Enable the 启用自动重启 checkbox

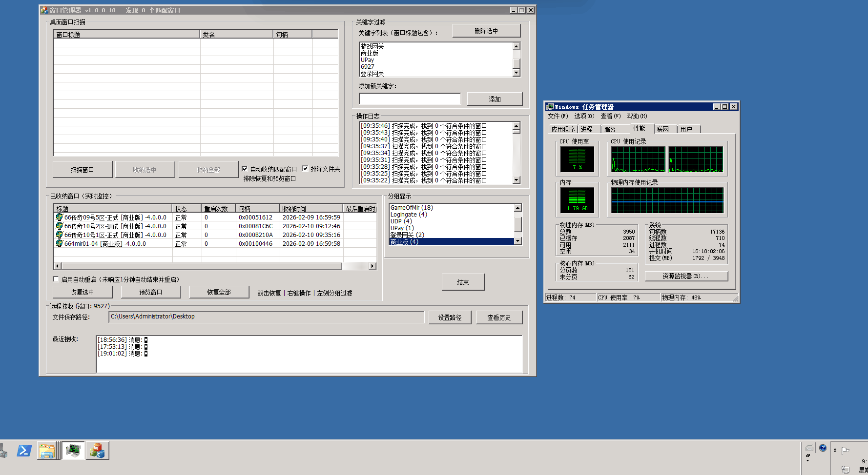coord(56,279)
